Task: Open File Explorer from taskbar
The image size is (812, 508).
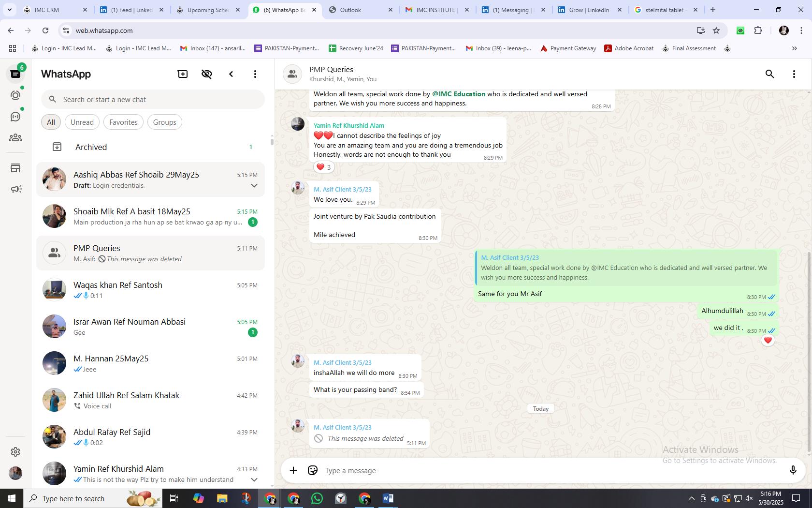Action: coord(222,498)
